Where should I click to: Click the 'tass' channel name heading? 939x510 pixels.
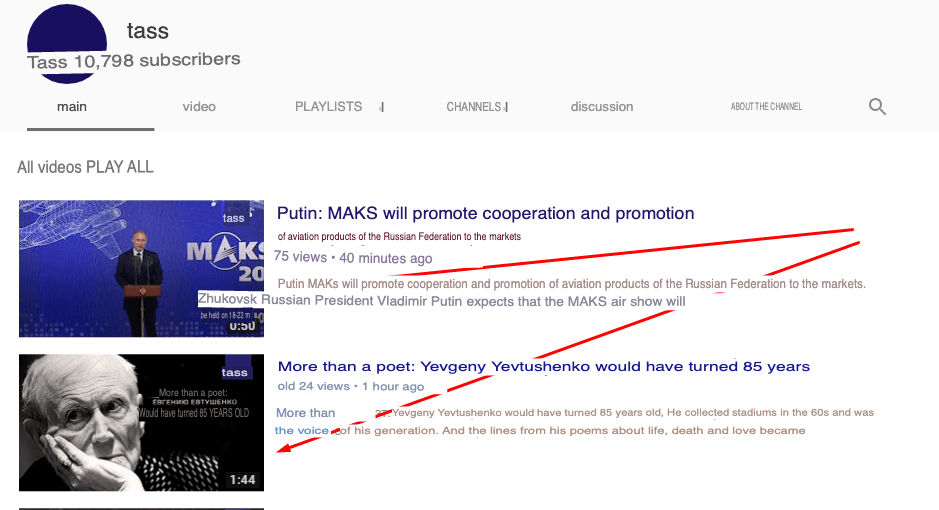click(x=147, y=31)
